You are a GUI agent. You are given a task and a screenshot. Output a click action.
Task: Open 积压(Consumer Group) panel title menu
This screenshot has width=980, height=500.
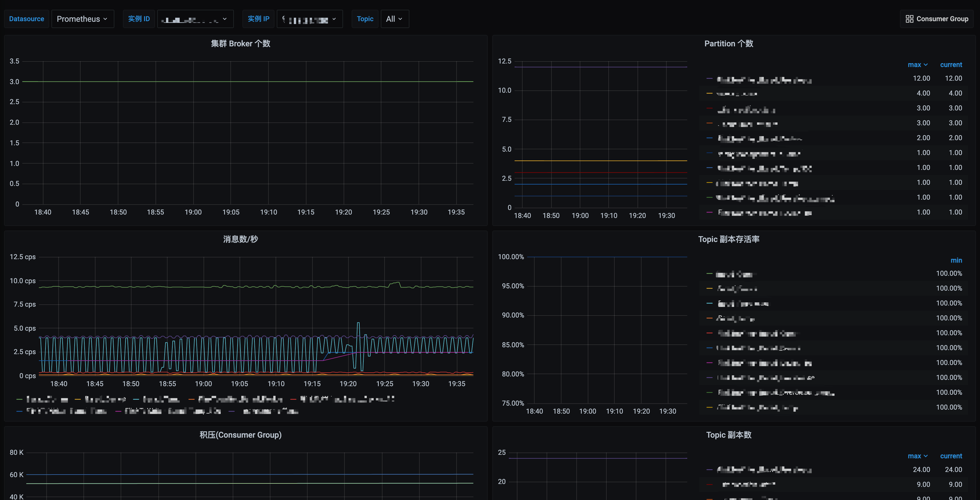[240, 434]
